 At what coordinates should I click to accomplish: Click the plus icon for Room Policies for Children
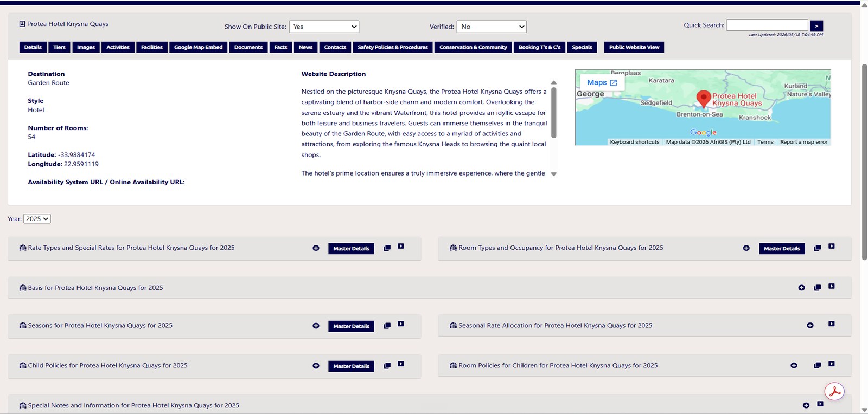coord(794,366)
